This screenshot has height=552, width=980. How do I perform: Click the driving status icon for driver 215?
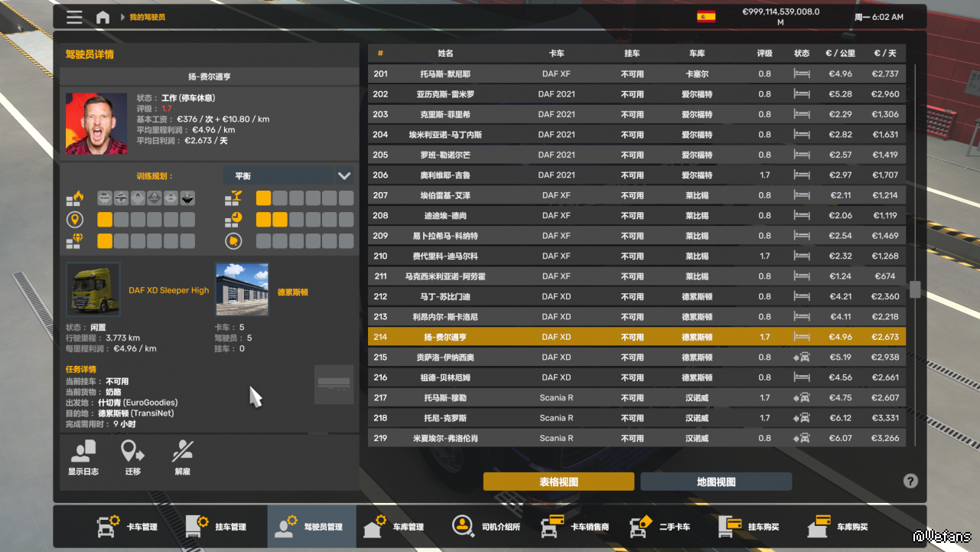point(802,358)
